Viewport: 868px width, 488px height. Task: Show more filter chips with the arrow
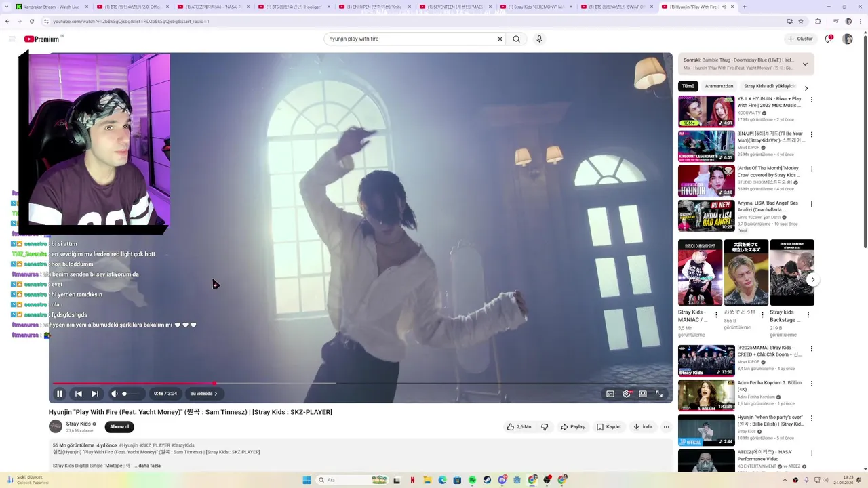tap(806, 88)
